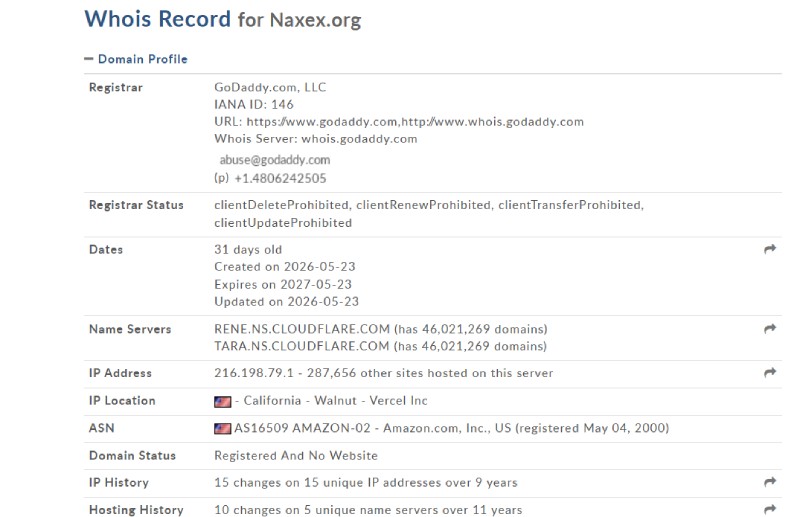
Task: Select the Whois Record heading
Action: 158,19
